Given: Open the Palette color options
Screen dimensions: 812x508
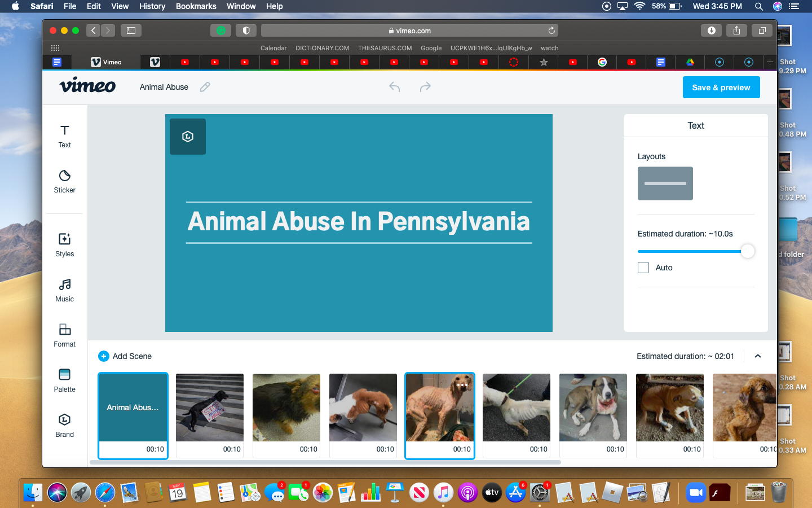Looking at the screenshot, I should point(64,380).
